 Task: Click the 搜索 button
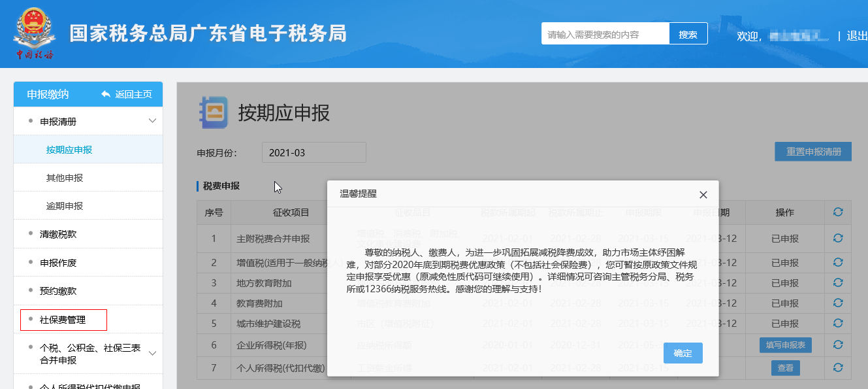688,35
